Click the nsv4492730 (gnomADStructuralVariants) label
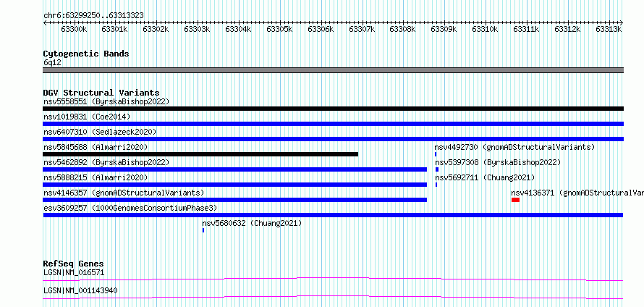Image resolution: width=644 pixels, height=307 pixels. 514,147
